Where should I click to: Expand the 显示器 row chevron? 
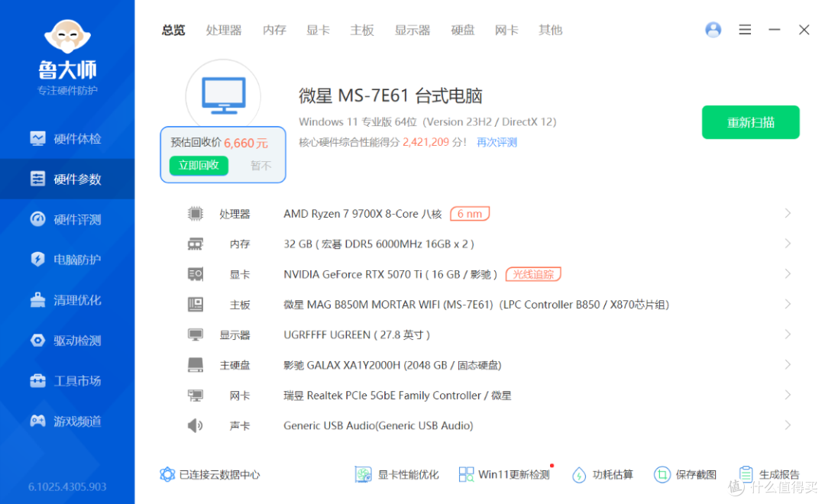[788, 334]
